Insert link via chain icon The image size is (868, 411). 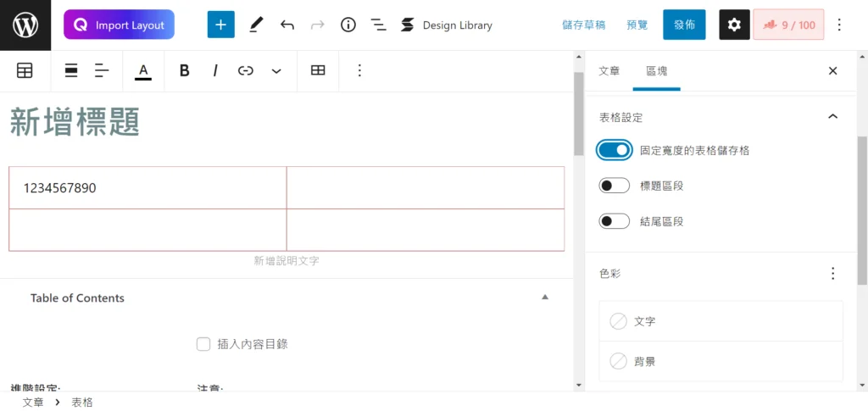pos(246,71)
